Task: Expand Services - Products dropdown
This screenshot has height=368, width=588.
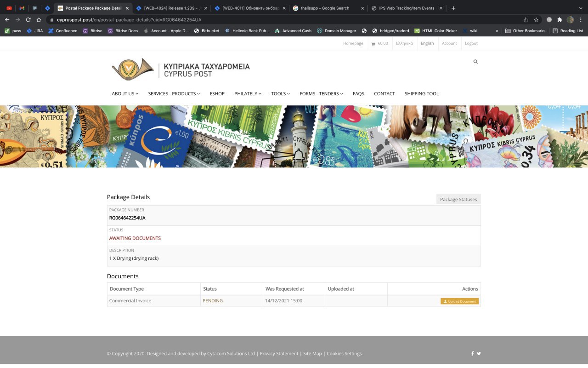Action: pyautogui.click(x=174, y=94)
